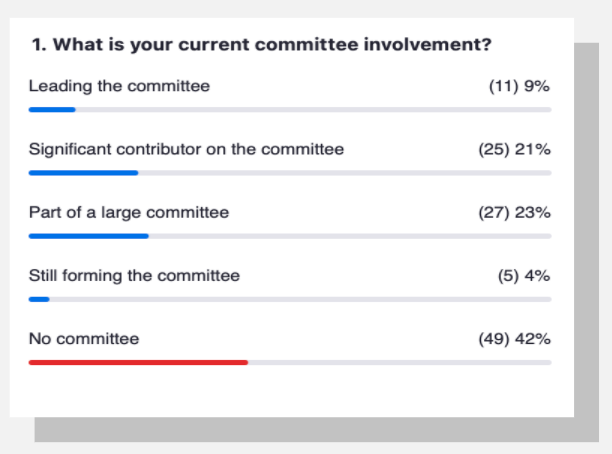This screenshot has width=612, height=454.
Task: Select 'Still forming the committee' label
Action: click(134, 276)
